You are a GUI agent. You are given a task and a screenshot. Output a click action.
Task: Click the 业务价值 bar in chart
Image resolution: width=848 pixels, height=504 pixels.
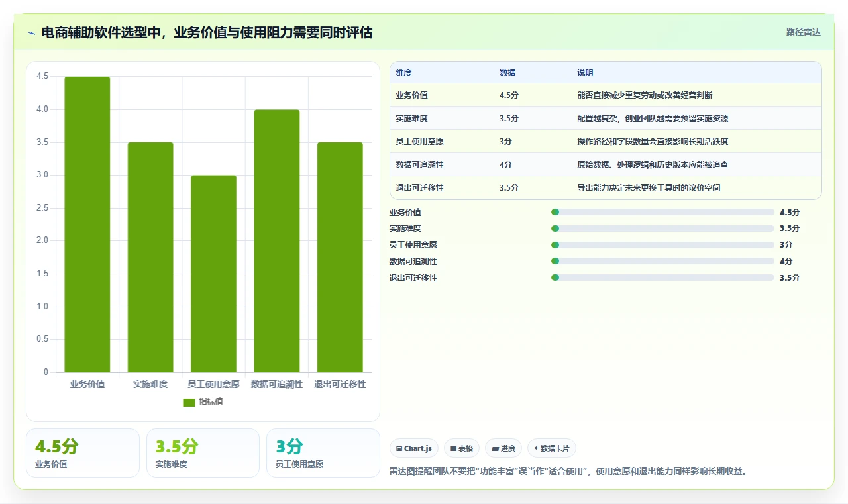[x=87, y=225]
